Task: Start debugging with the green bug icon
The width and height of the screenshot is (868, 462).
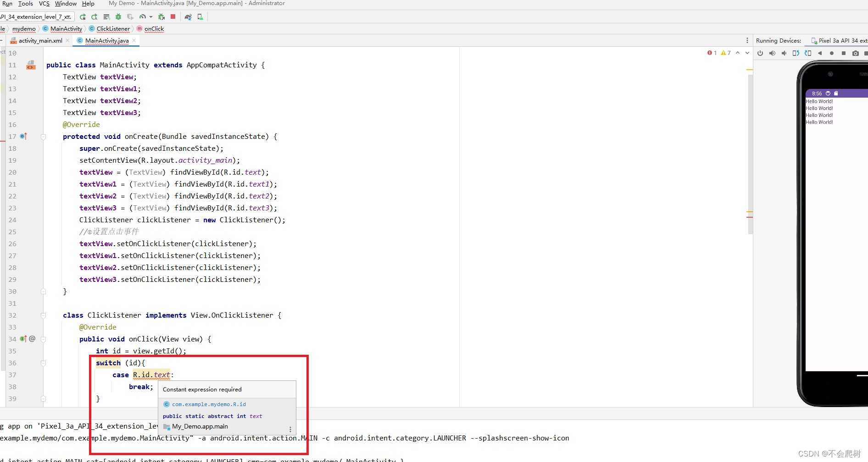Action: pyautogui.click(x=118, y=17)
